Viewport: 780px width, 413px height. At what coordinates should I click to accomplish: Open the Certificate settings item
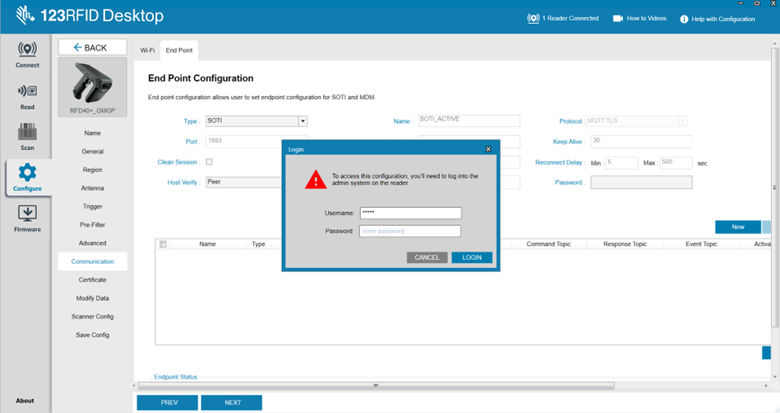(x=93, y=280)
